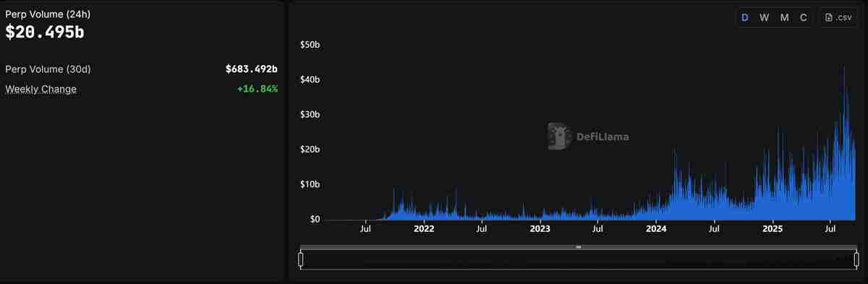Click the $30b y-axis label

(x=310, y=114)
